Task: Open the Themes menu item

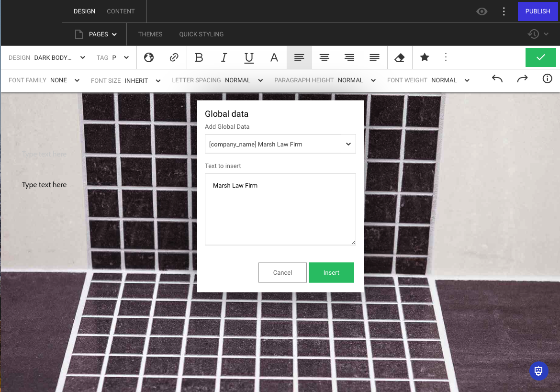Action: tap(150, 34)
